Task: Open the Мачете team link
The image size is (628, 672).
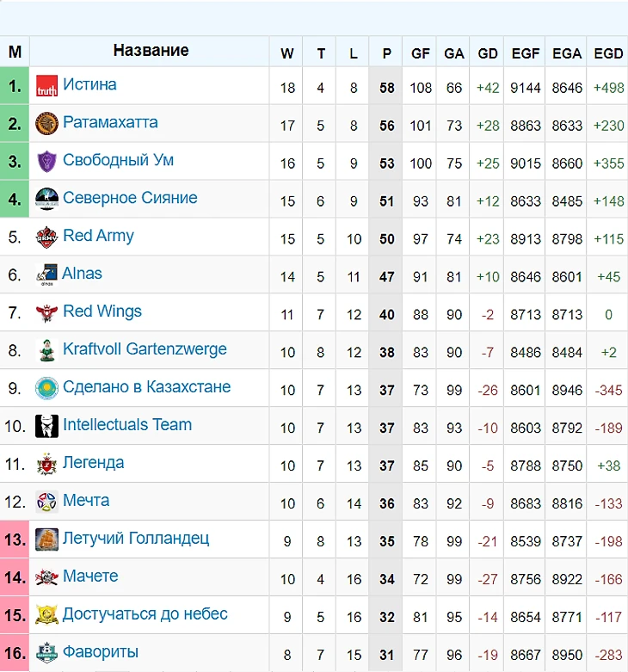Action: point(90,576)
